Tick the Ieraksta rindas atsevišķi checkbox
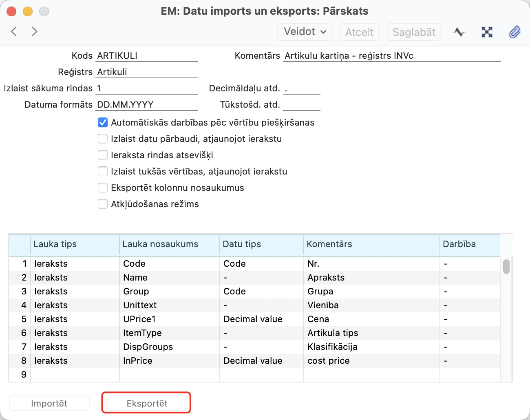This screenshot has width=530, height=420. point(103,155)
